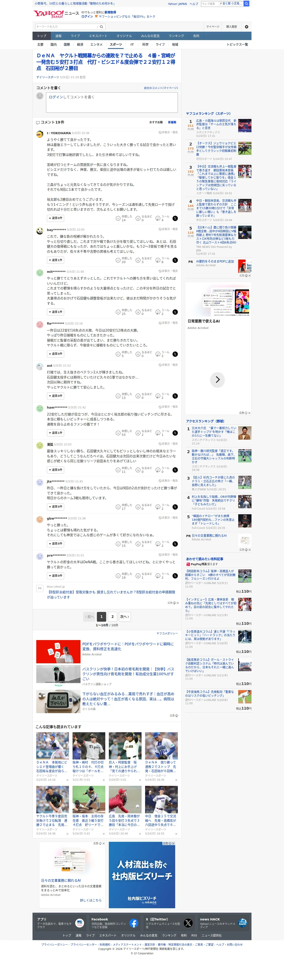Click うーん icon on mit********'s comment
284x980 pixels.
pyautogui.click(x=158, y=312)
